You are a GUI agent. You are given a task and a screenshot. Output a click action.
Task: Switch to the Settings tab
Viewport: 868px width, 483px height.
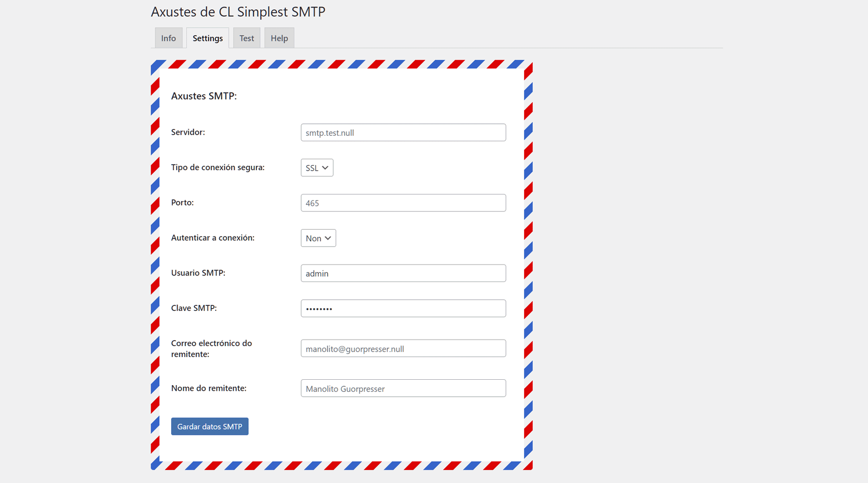(207, 38)
